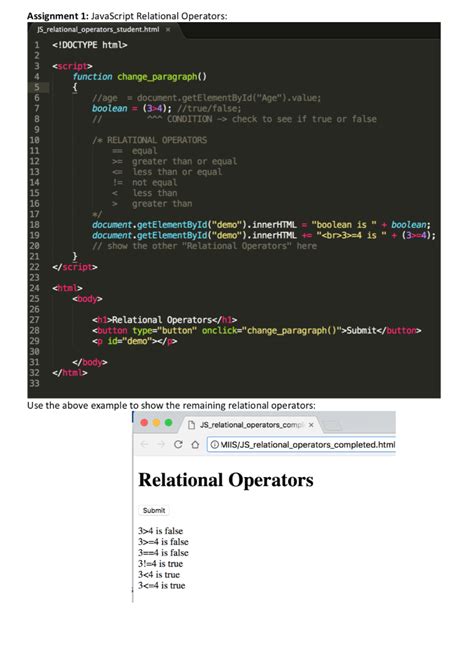
Task: Click the 'Assignment 1:' title text
Action: click(x=58, y=16)
